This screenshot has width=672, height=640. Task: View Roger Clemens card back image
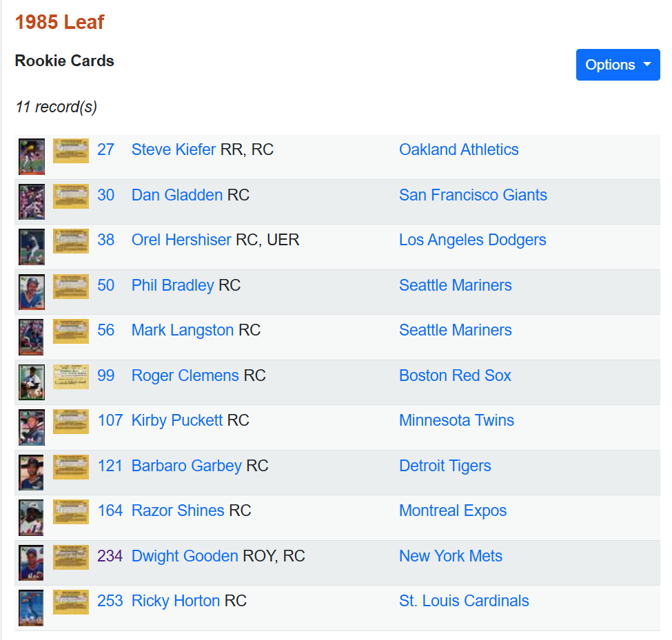(71, 376)
